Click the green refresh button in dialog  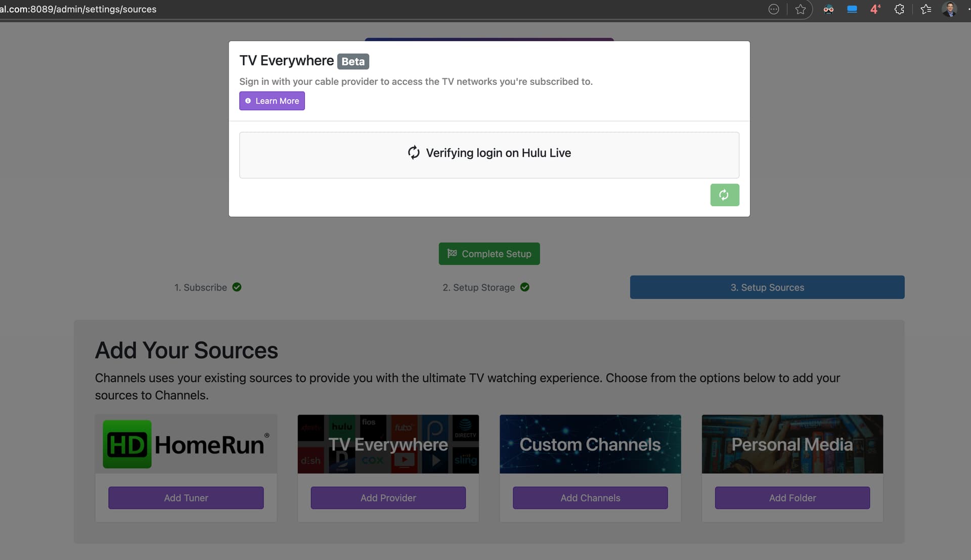click(724, 195)
